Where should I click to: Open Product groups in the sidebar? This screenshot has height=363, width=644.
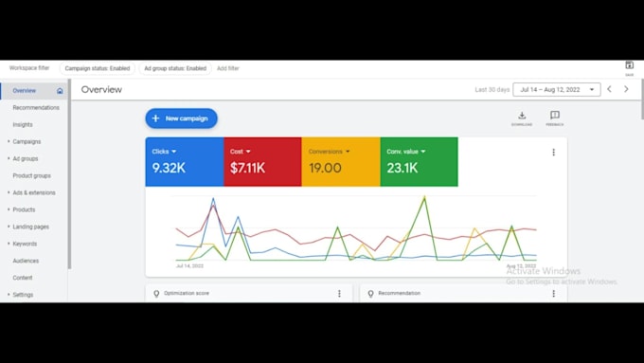31,175
